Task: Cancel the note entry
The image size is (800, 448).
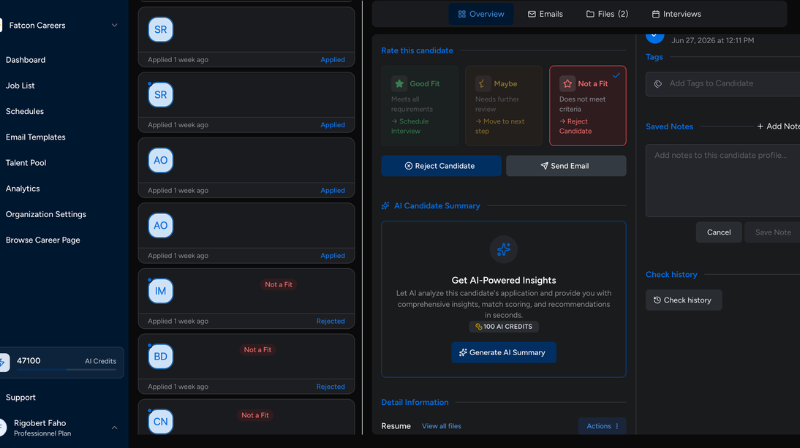Action: pyautogui.click(x=718, y=232)
